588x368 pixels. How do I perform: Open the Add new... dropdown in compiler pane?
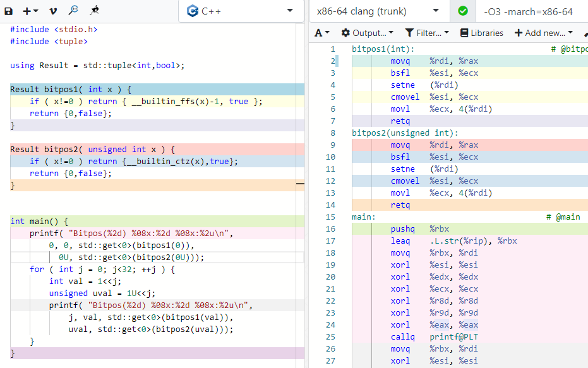[543, 33]
